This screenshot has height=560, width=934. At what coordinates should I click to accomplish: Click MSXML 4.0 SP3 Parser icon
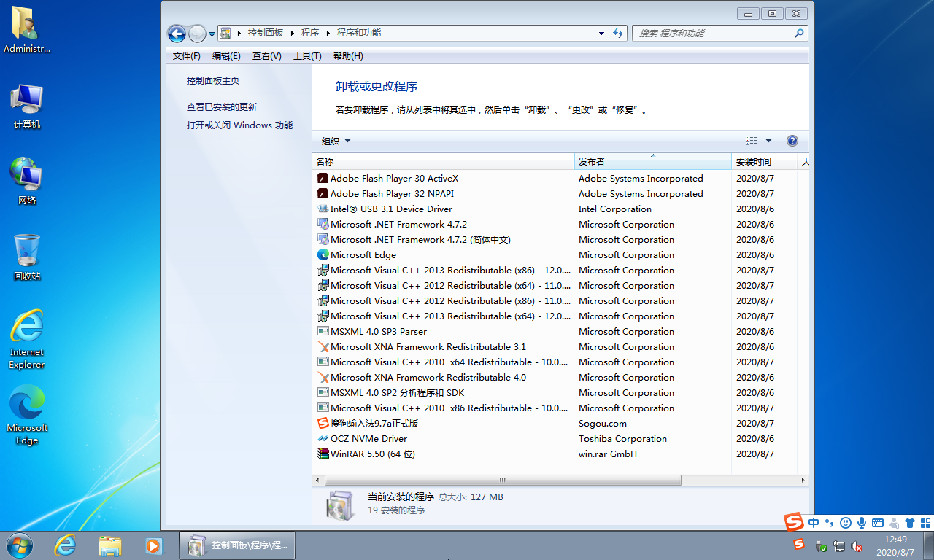click(323, 331)
